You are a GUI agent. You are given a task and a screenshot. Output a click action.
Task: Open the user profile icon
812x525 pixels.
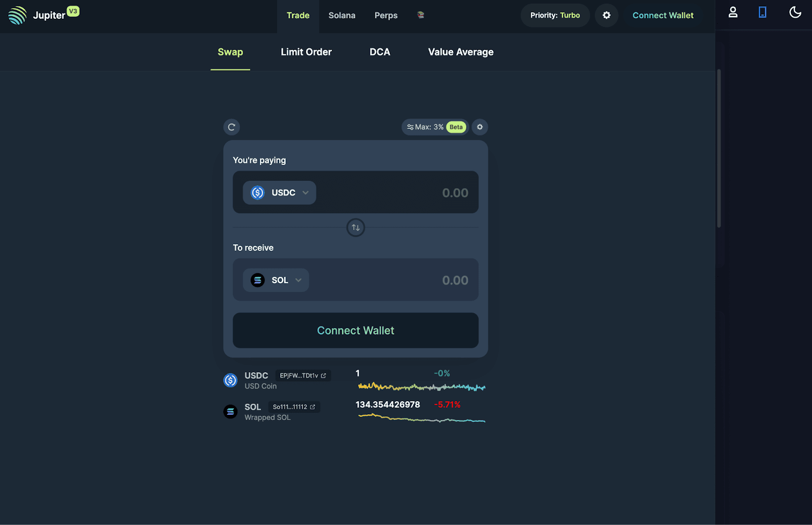pyautogui.click(x=733, y=12)
